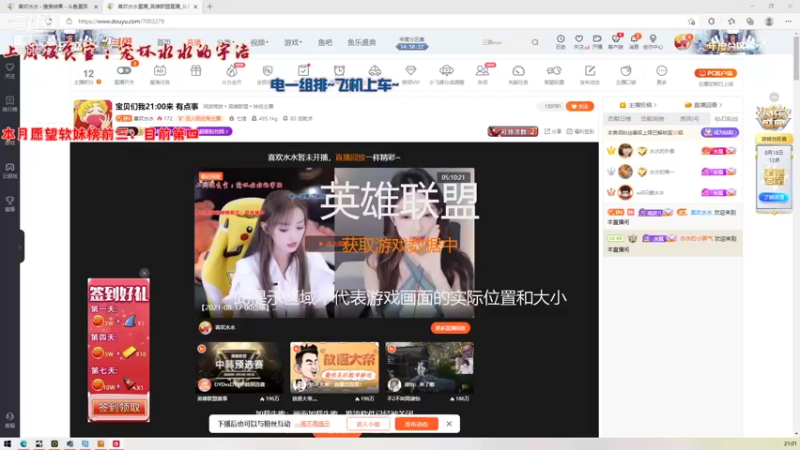Screen dimensions: 800x450
Task: Switch to the 贡献日榜 tab
Action: (619, 118)
